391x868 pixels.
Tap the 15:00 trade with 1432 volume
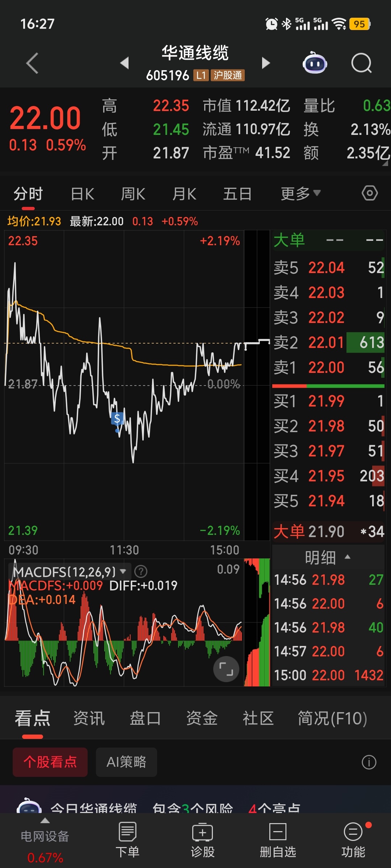(x=328, y=675)
